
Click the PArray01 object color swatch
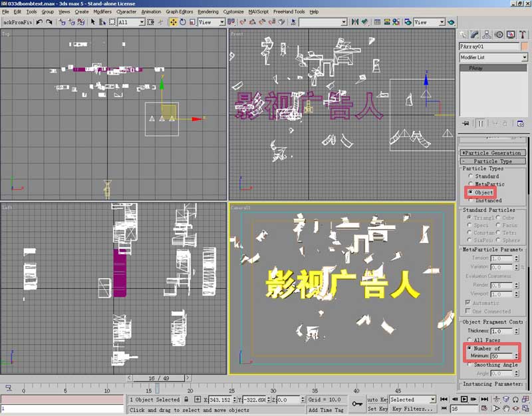point(524,47)
